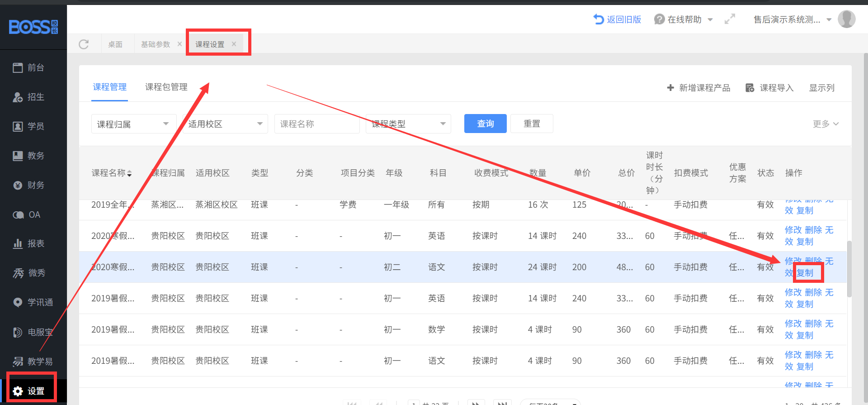
Task: Click the 收费模式 column header
Action: [491, 173]
